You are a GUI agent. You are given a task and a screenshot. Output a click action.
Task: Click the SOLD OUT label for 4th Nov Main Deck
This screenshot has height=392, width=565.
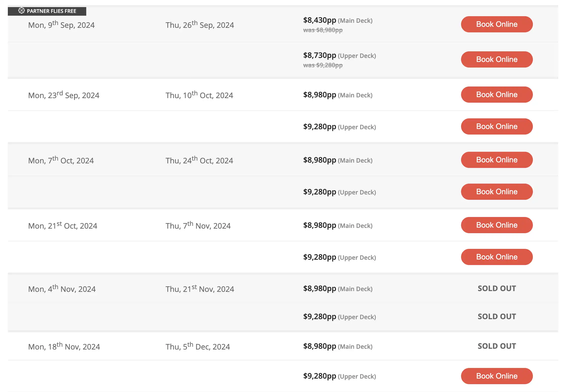[496, 288]
